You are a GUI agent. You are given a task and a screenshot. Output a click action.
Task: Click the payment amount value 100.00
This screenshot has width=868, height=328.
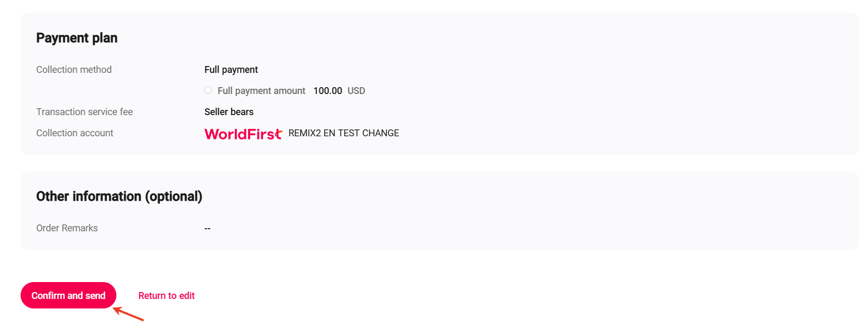[x=327, y=90]
